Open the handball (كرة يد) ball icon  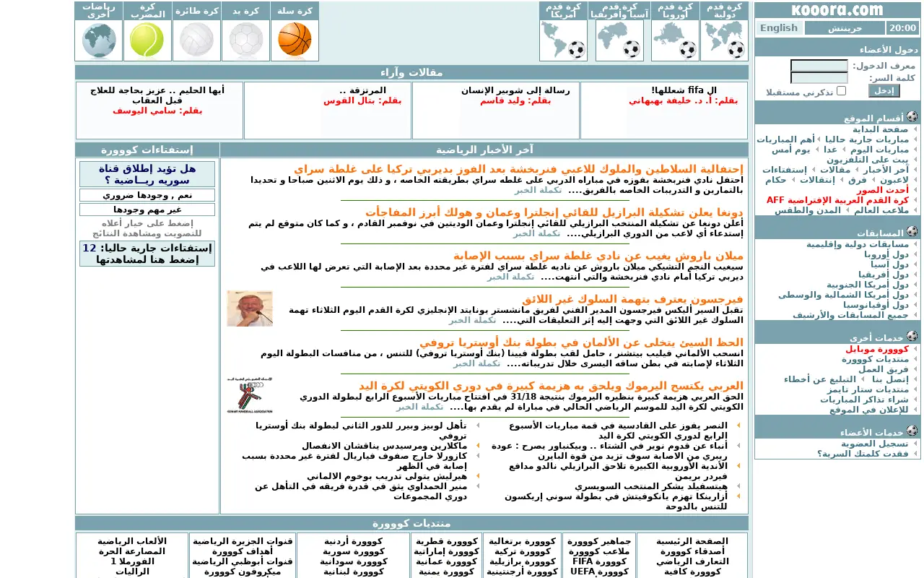(x=245, y=40)
